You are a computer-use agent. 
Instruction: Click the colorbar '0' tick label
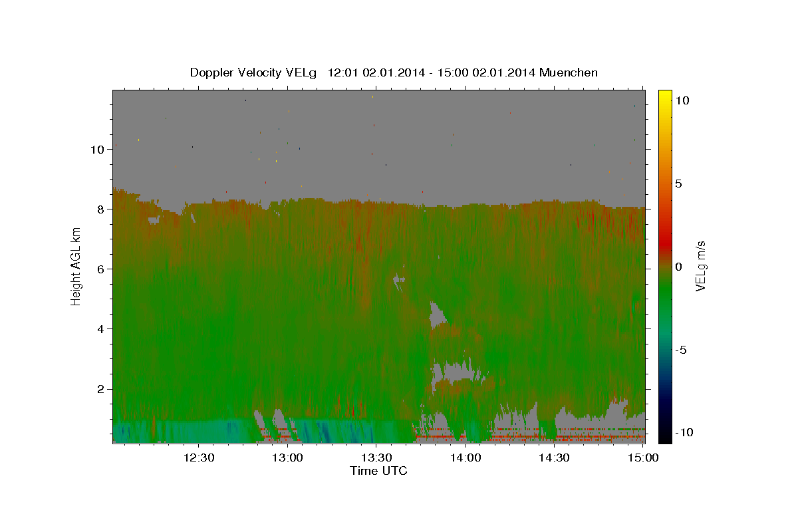click(x=678, y=267)
